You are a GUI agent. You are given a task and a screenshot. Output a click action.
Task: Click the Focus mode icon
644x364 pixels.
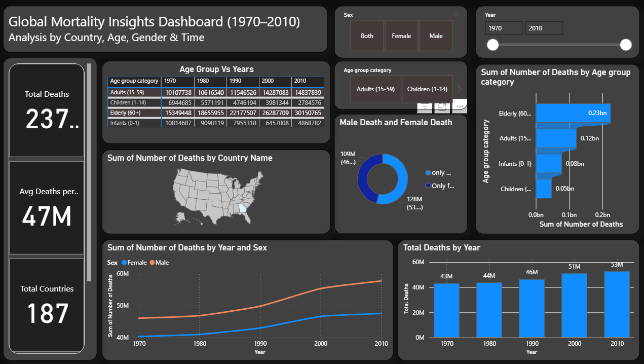pyautogui.click(x=442, y=107)
